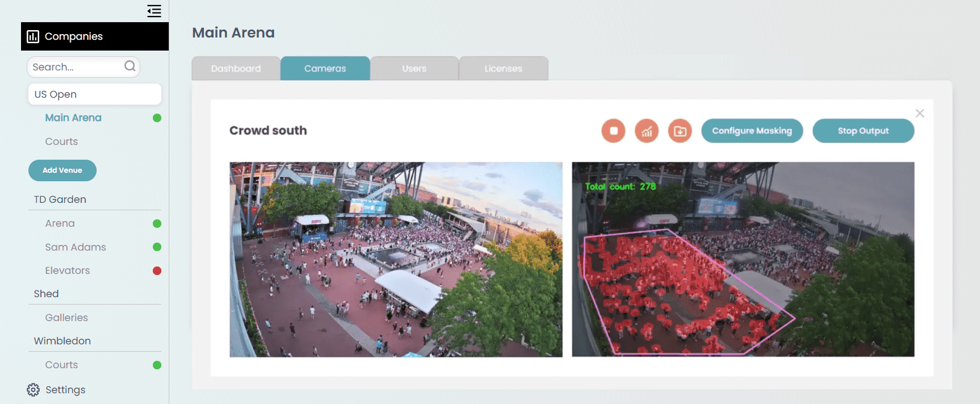Click the Sam Adams green status dot
980x404 pixels.
(x=157, y=247)
